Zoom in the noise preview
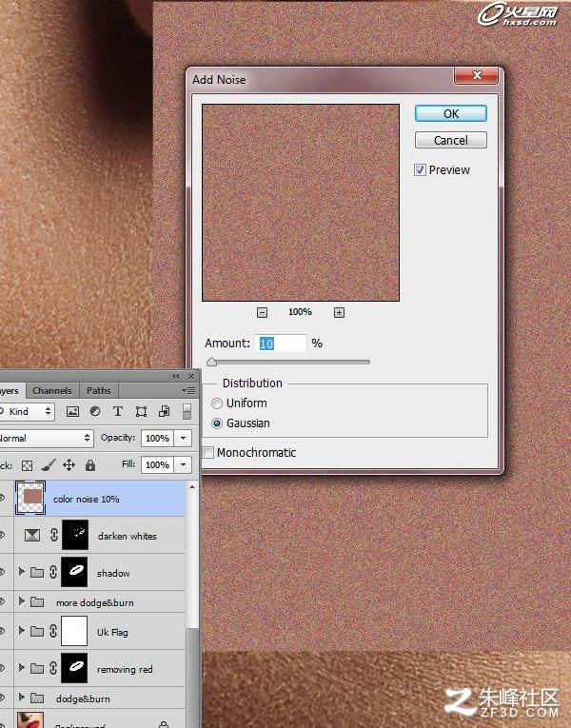Screen dimensions: 571x728 pyautogui.click(x=339, y=312)
